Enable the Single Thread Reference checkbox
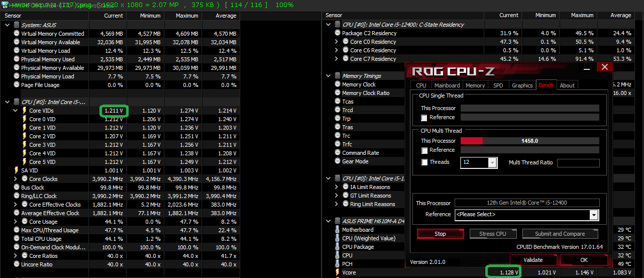The width and height of the screenshot is (644, 278). (424, 118)
